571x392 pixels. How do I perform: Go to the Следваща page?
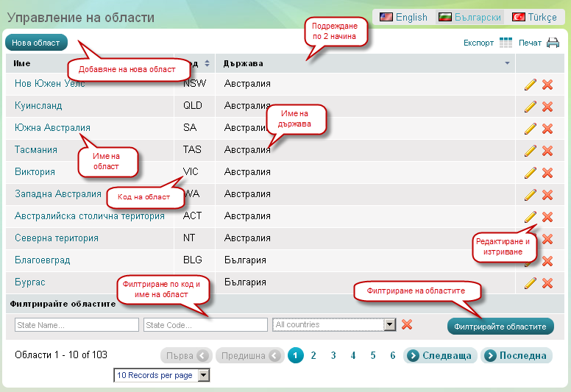[x=440, y=356]
